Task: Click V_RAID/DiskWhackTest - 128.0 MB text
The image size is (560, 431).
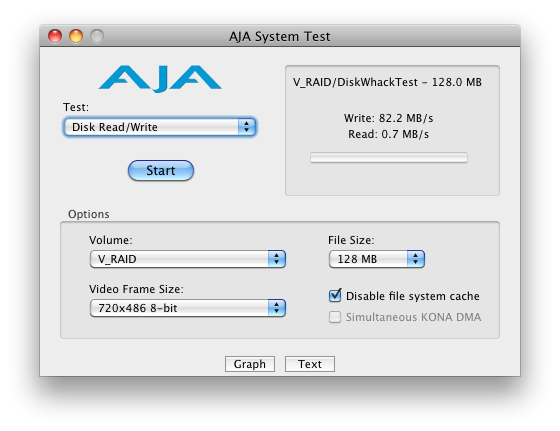Action: [x=387, y=82]
